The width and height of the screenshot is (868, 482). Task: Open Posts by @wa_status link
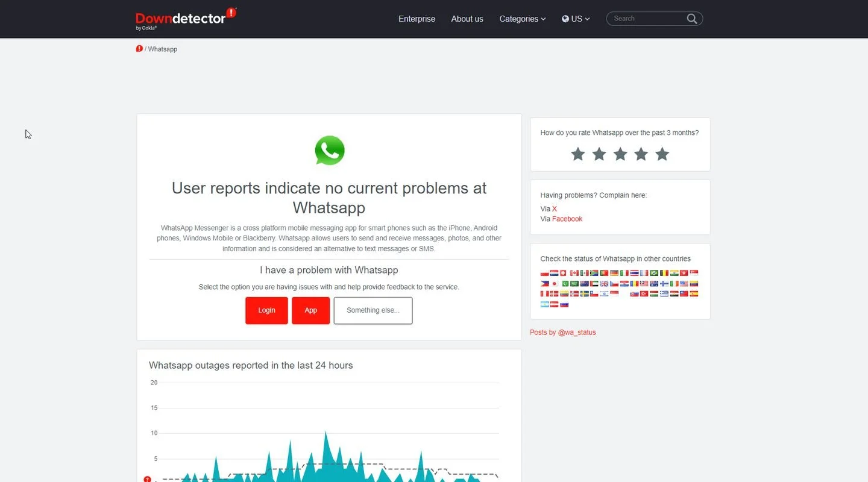pos(563,333)
